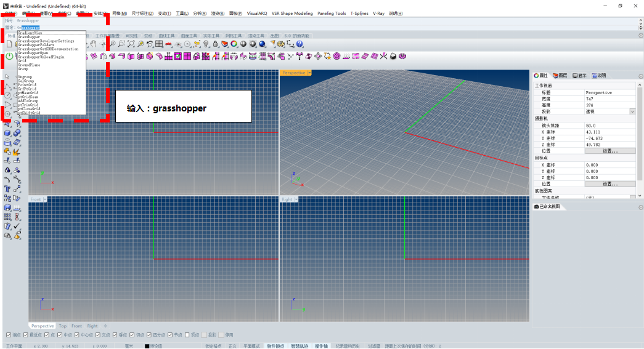This screenshot has width=644, height=349.
Task: Open the Perspective viewport title dropdown
Action: point(309,73)
